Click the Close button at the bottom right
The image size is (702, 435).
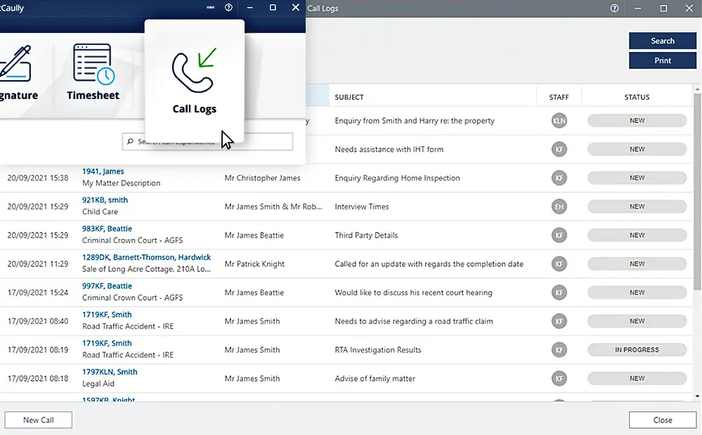[662, 420]
